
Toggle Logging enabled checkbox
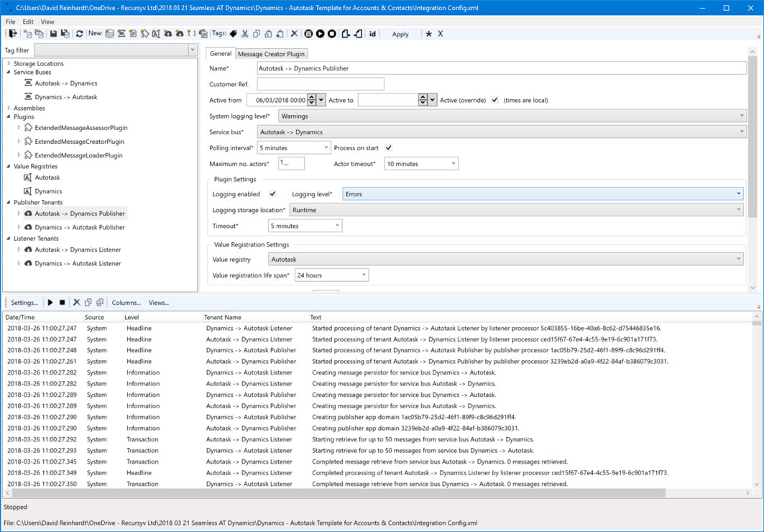coord(272,194)
